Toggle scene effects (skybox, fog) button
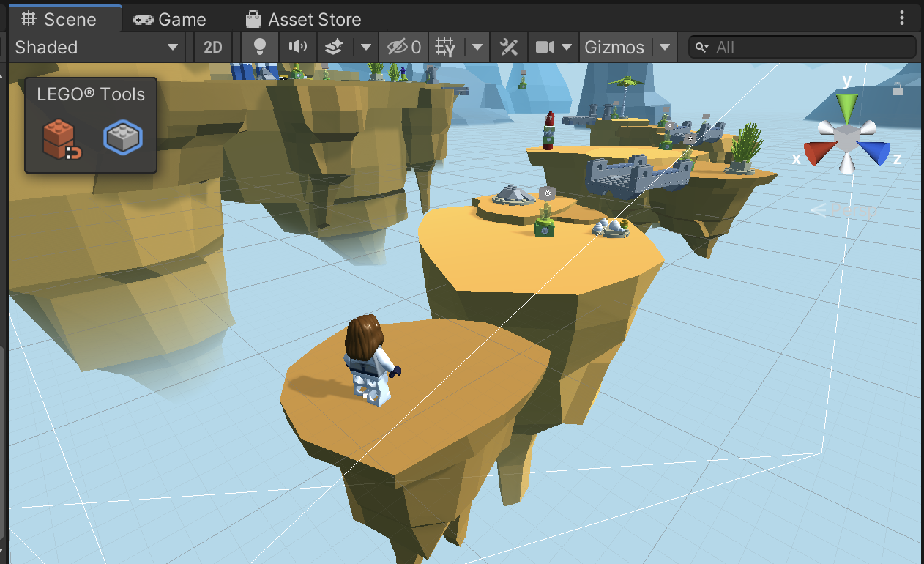The image size is (924, 564). click(334, 48)
